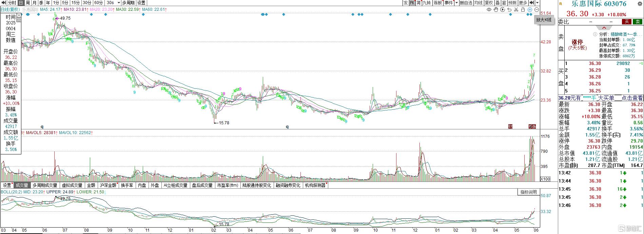Switch to the 分时 intraday view
The width and height of the screenshot is (644, 234).
pyautogui.click(x=12, y=3)
